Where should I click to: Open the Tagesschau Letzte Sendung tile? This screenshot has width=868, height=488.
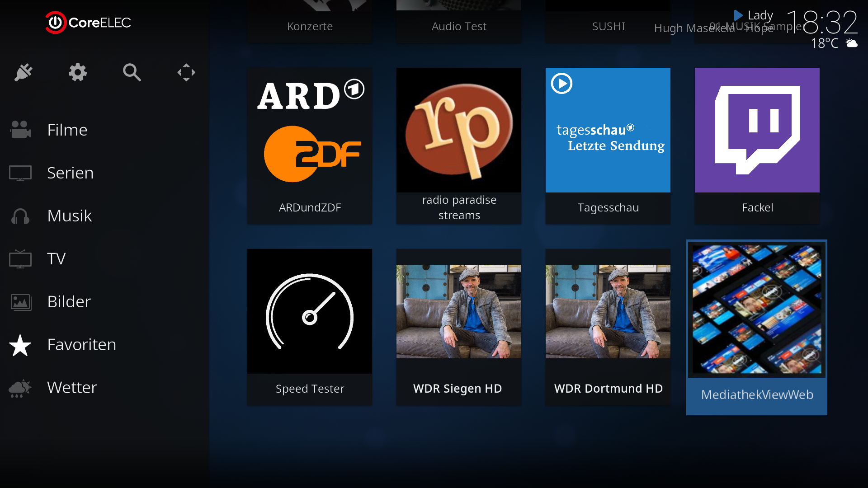[x=608, y=145]
